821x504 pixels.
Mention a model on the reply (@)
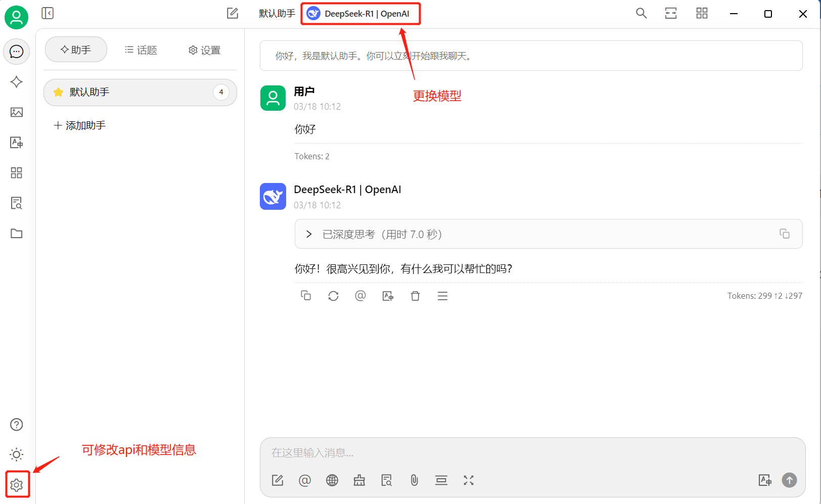point(360,296)
